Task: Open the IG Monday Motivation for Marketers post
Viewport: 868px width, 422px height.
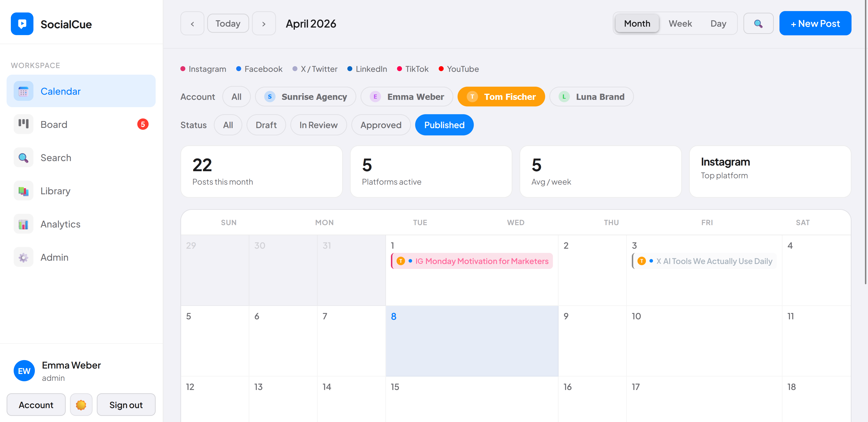Action: tap(472, 261)
